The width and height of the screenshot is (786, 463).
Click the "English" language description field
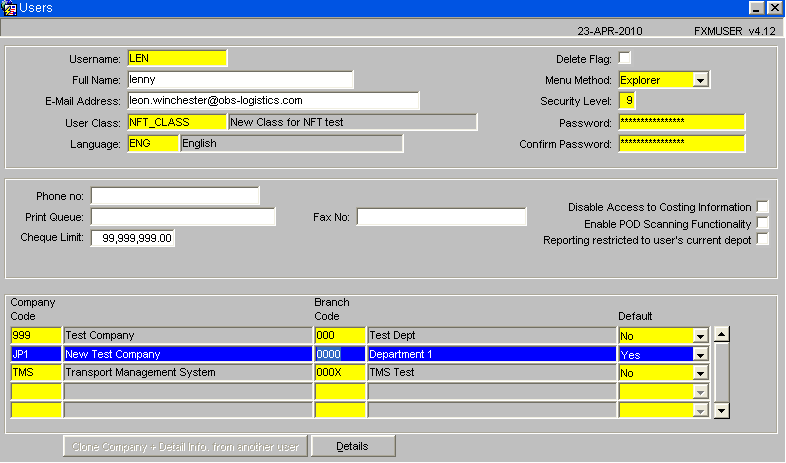[x=292, y=143]
